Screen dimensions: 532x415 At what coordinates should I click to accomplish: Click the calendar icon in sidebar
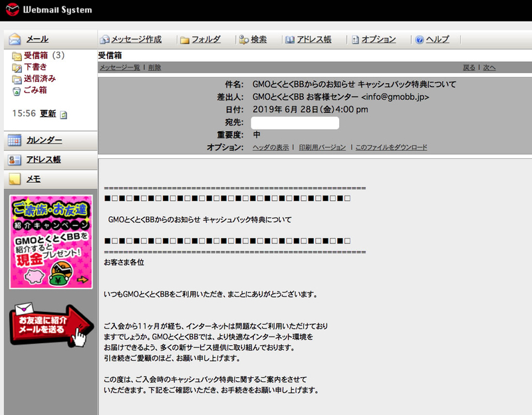(x=15, y=140)
